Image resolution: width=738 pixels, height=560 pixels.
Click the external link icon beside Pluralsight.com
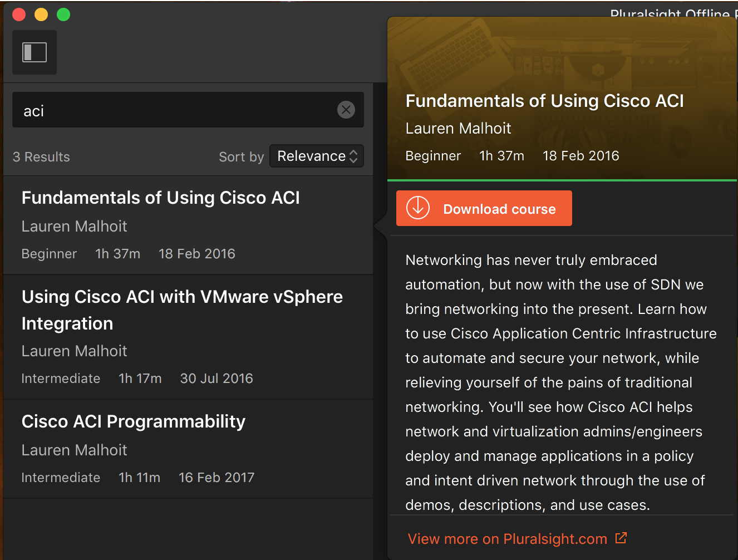pos(621,538)
